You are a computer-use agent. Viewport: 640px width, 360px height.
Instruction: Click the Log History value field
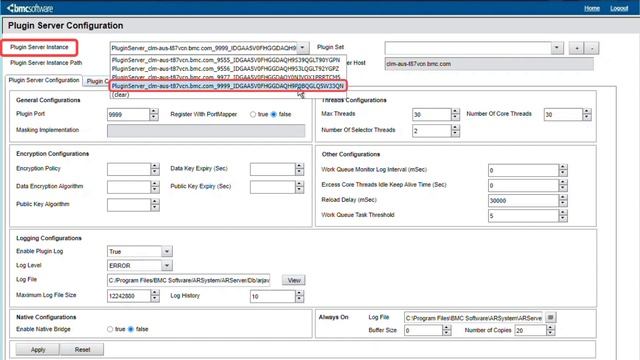273,296
